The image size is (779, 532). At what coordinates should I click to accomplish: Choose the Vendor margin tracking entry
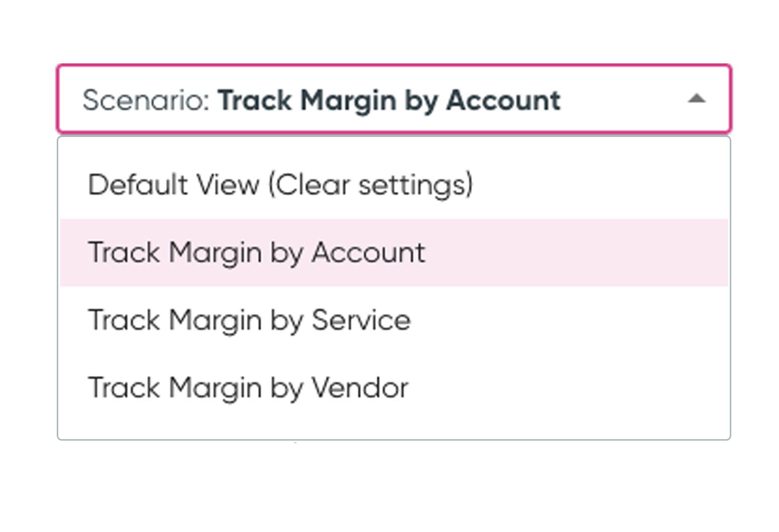(248, 388)
